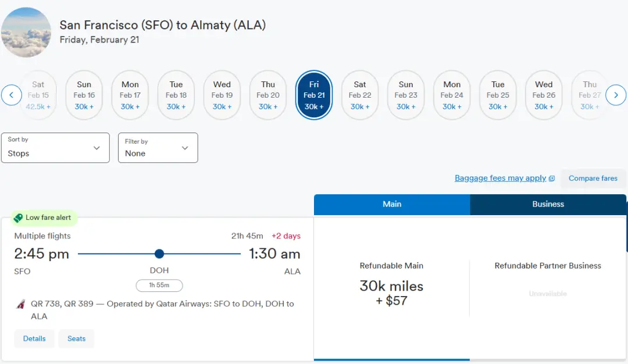
Task: Click the clouds destination thumbnail image
Action: pos(26,33)
